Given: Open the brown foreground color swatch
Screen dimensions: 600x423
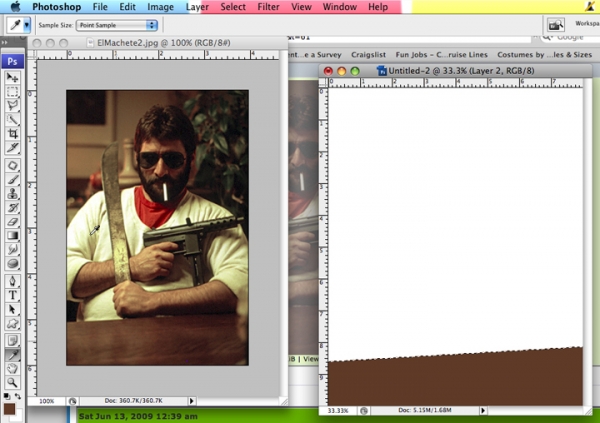Looking at the screenshot, I should (9, 409).
